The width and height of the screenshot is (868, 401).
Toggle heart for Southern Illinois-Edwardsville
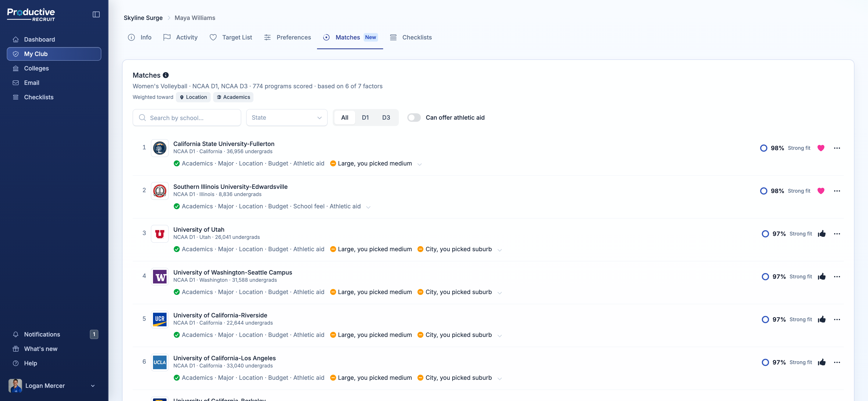821,191
